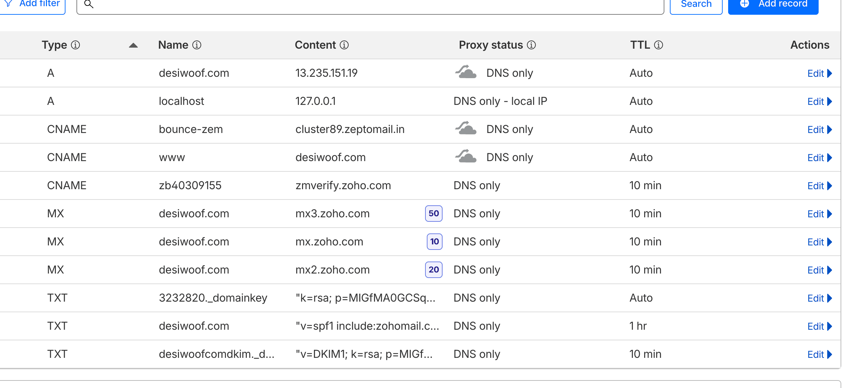Click priority badge 10 on mx.zoho.com
This screenshot has height=388, width=868.
pyautogui.click(x=434, y=242)
